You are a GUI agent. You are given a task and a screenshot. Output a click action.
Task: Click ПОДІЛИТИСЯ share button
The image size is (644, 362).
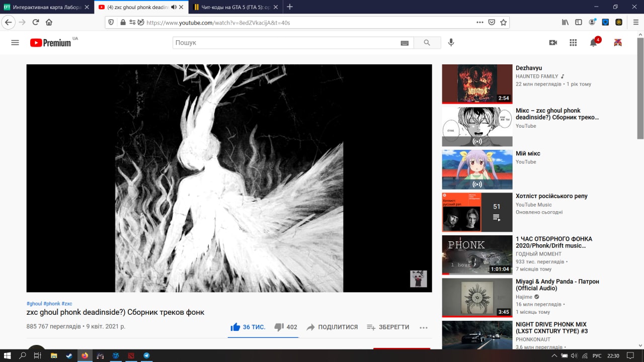coord(332,327)
